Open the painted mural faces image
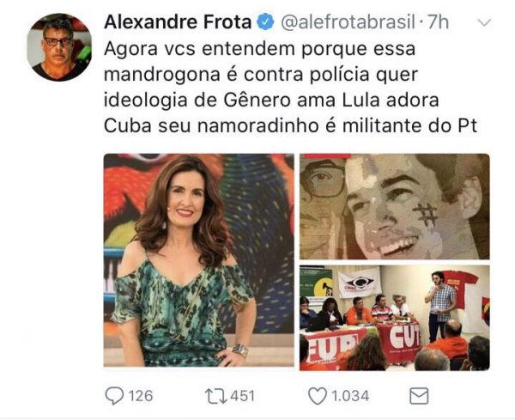Screen dimensions: 515x420 point(395,206)
